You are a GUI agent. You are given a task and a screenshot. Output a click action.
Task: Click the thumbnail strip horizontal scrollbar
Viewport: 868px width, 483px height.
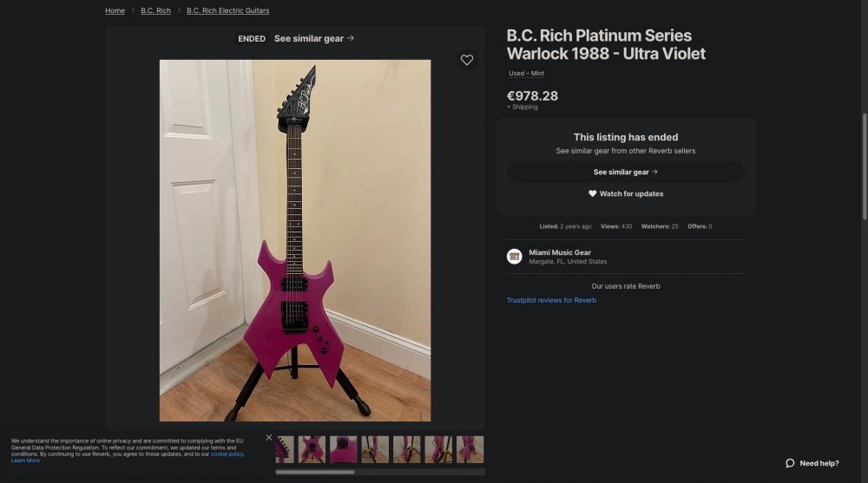click(x=314, y=472)
